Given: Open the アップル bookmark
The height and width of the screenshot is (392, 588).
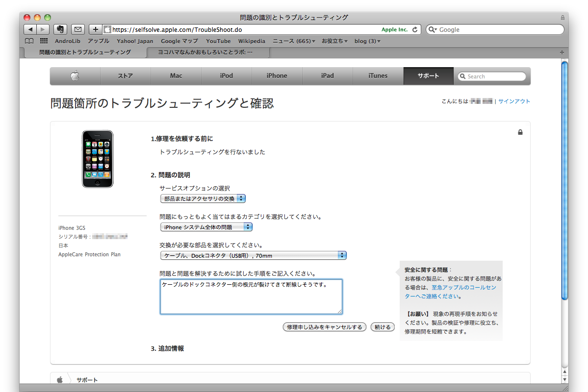Looking at the screenshot, I should point(99,41).
